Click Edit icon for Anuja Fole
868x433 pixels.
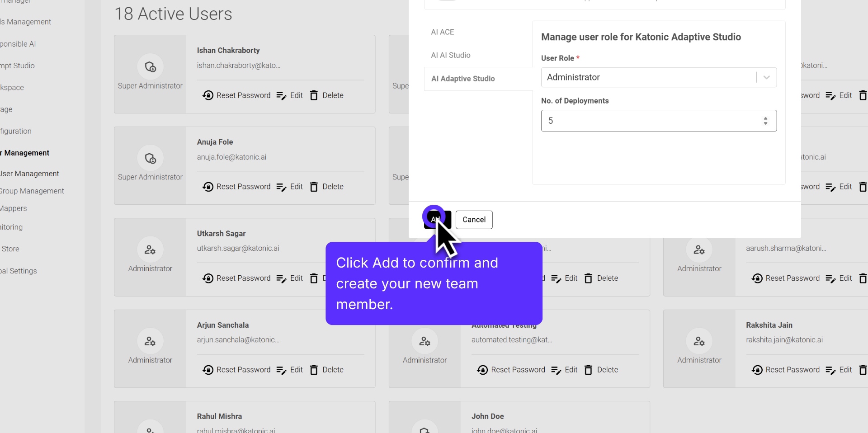point(281,187)
